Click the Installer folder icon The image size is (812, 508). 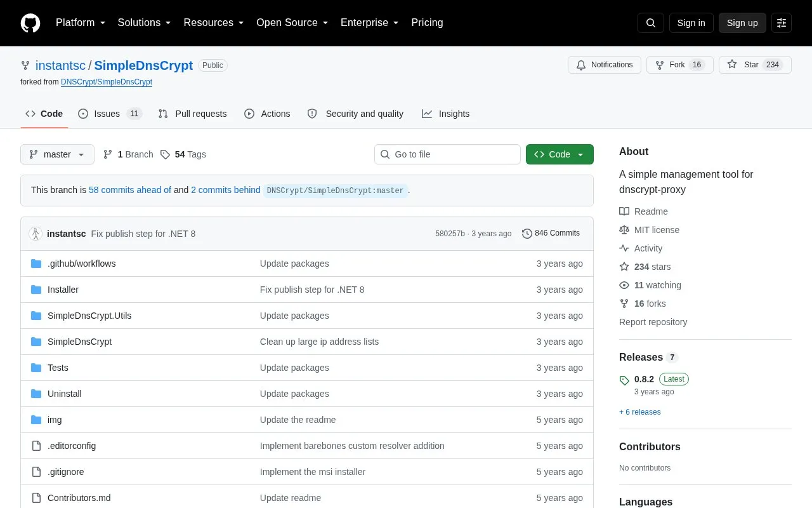coord(36,290)
